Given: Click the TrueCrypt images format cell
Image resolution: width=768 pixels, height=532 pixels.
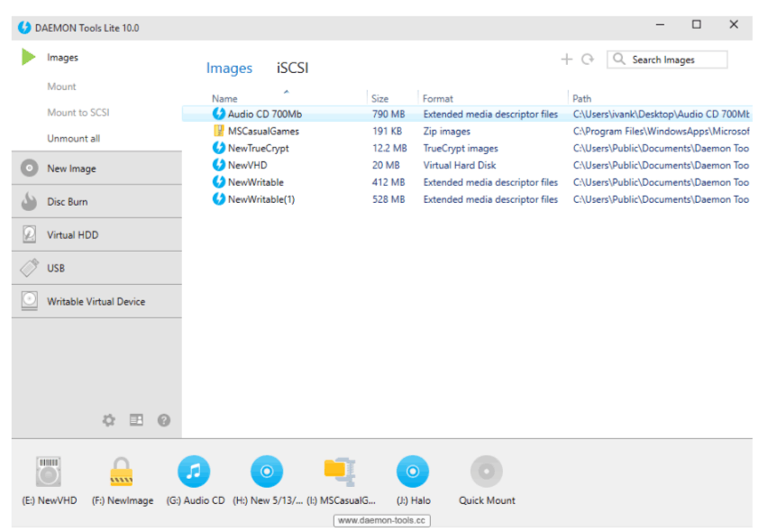Looking at the screenshot, I should point(461,149).
